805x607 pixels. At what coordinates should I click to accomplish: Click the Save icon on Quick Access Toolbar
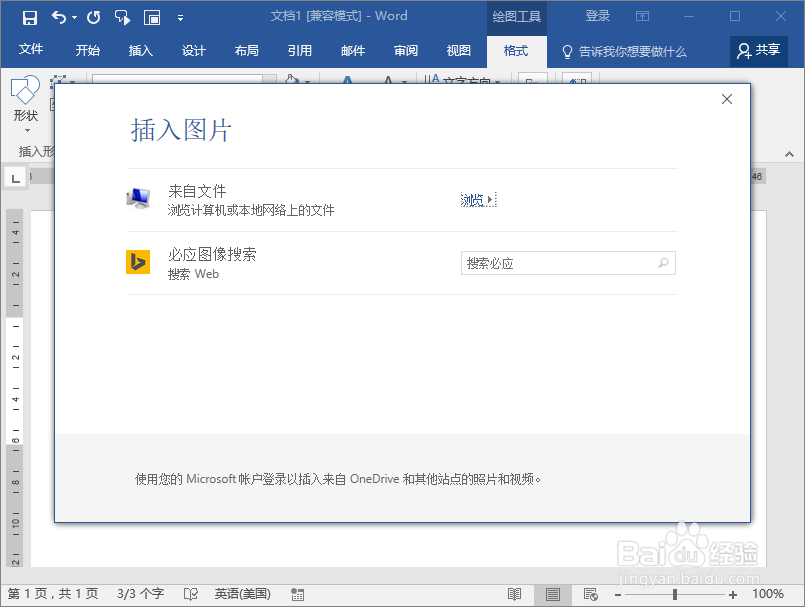(28, 16)
